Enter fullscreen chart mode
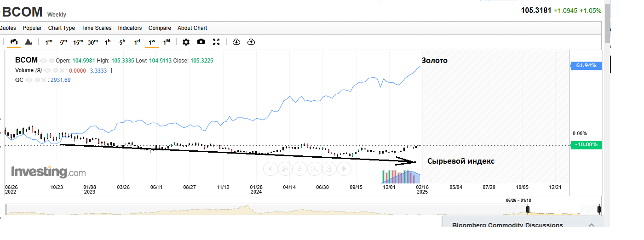The width and height of the screenshot is (644, 240). tap(216, 42)
